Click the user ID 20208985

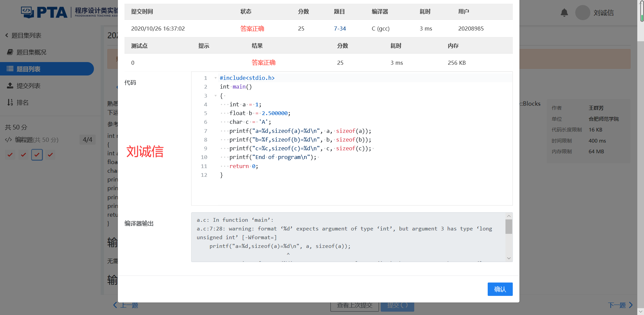471,29
